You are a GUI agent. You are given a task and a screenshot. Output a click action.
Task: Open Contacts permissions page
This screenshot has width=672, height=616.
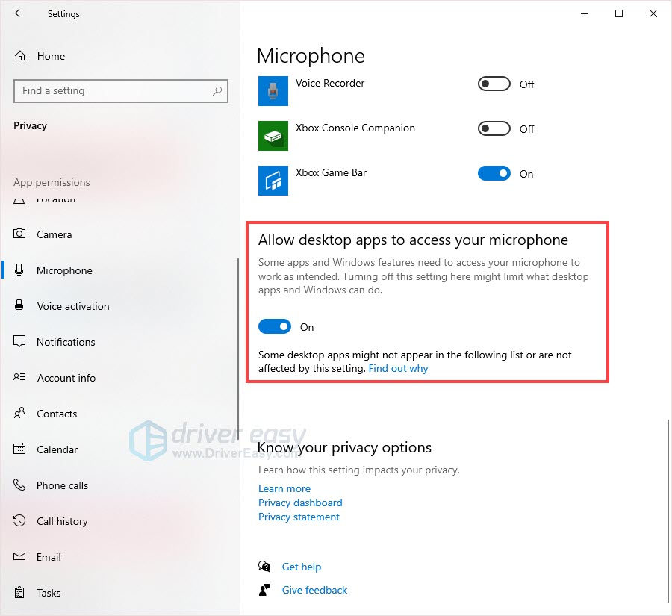coord(57,414)
